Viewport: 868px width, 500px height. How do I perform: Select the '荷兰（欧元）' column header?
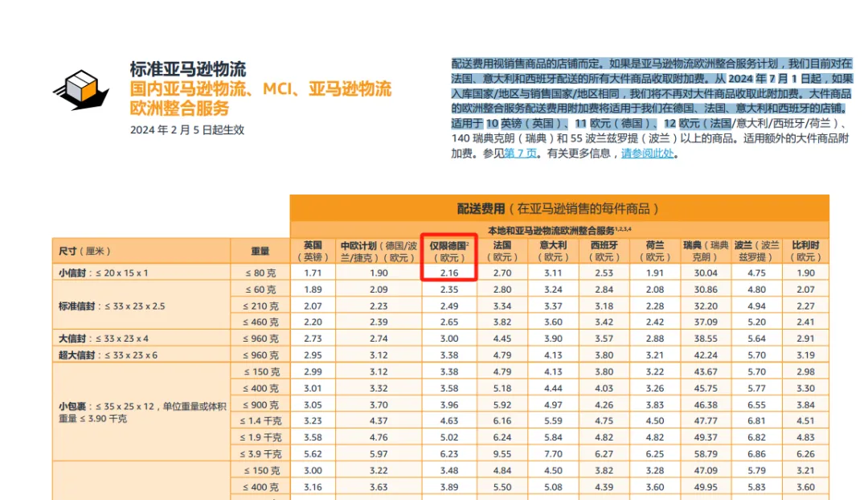(x=655, y=251)
